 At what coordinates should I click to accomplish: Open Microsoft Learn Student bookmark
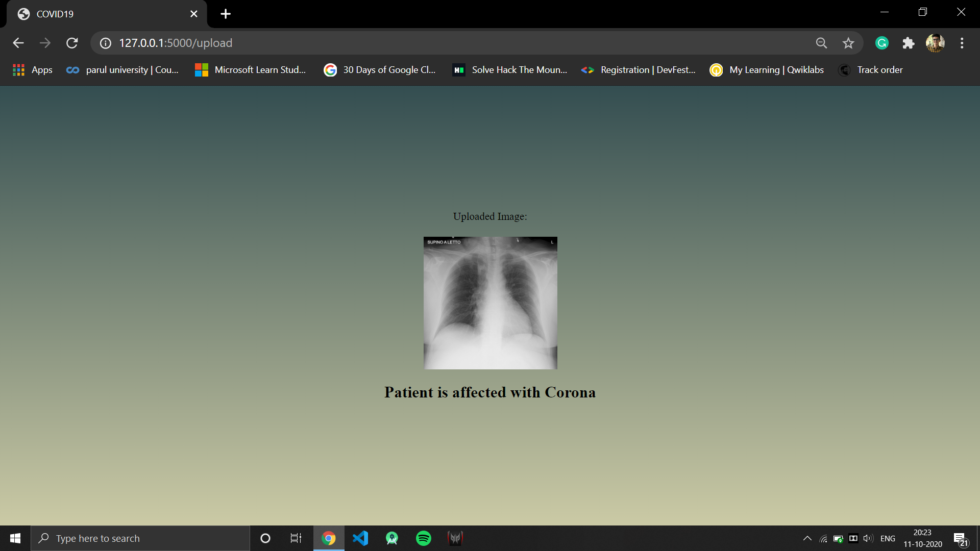point(251,70)
